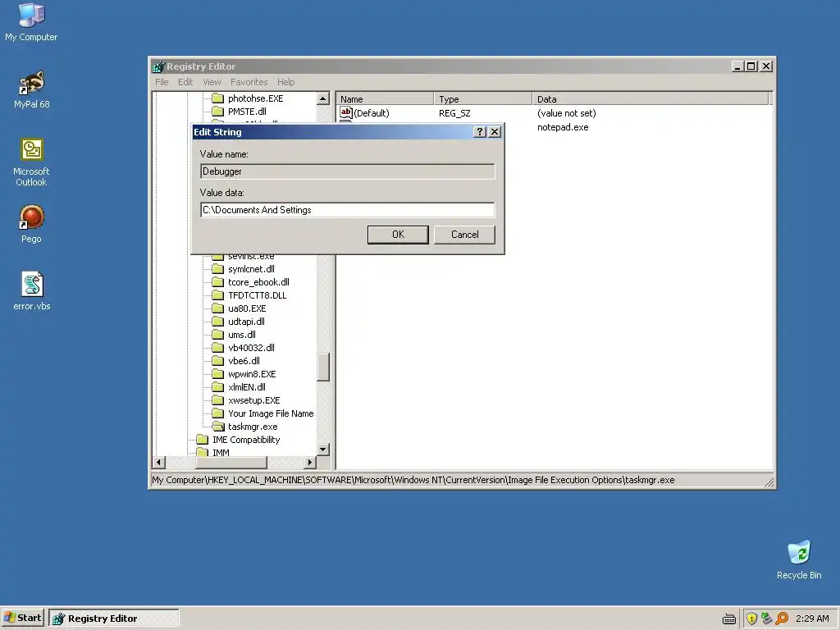The image size is (840, 630).
Task: Click the ua80.EXE folder icon
Action: click(217, 308)
